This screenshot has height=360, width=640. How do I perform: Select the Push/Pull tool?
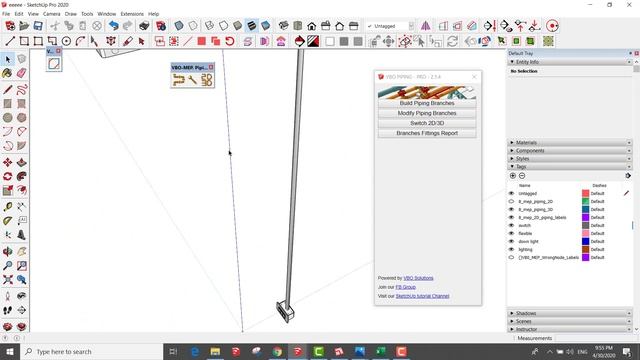pos(22,162)
